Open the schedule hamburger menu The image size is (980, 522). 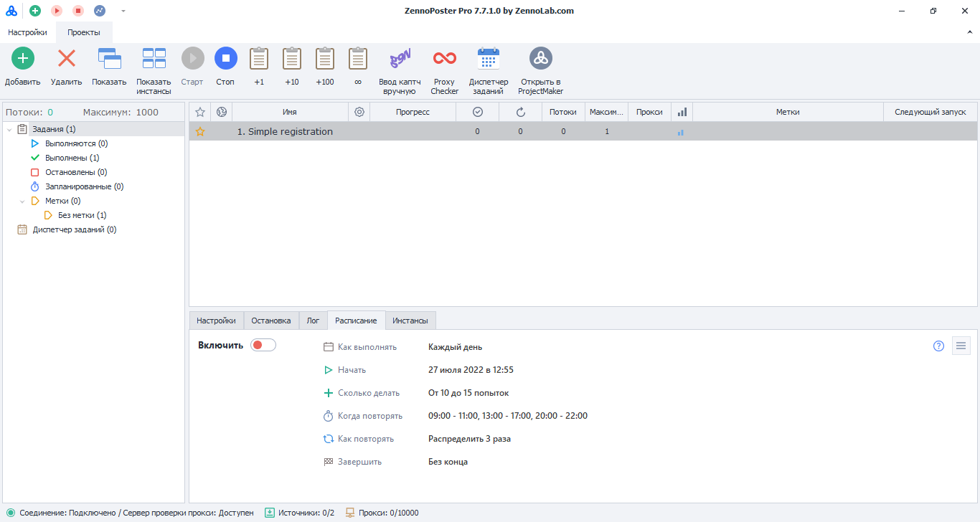point(961,346)
